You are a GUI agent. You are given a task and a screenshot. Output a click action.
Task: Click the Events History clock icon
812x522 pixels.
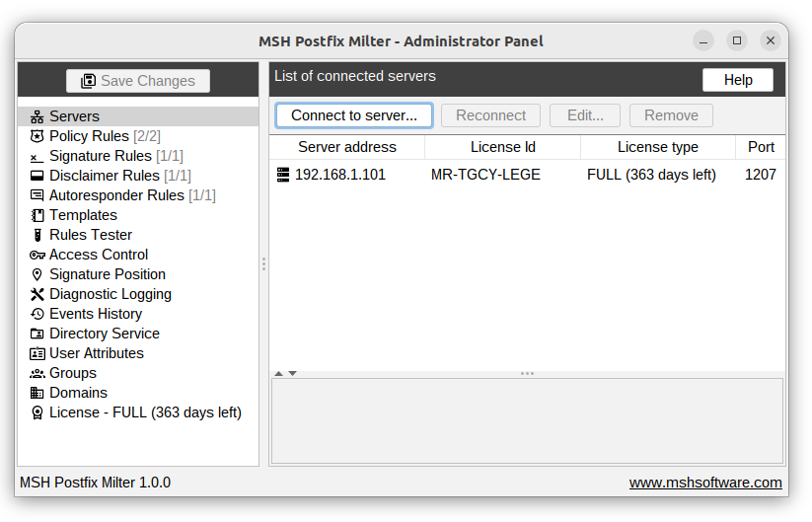coord(37,314)
